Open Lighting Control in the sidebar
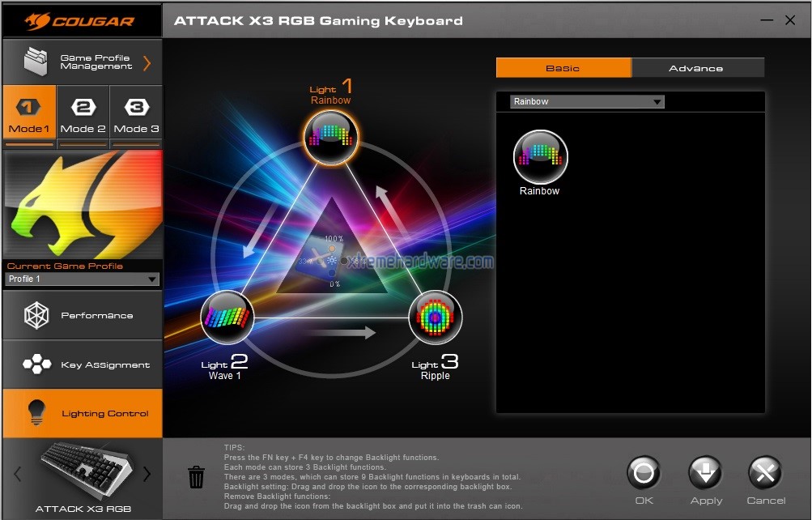 [x=82, y=414]
